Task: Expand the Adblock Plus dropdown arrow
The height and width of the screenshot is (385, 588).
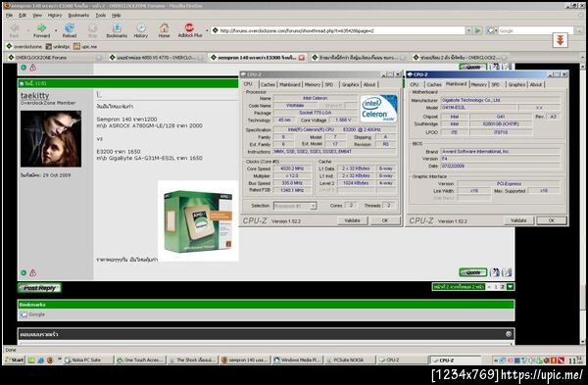Action: click(207, 30)
